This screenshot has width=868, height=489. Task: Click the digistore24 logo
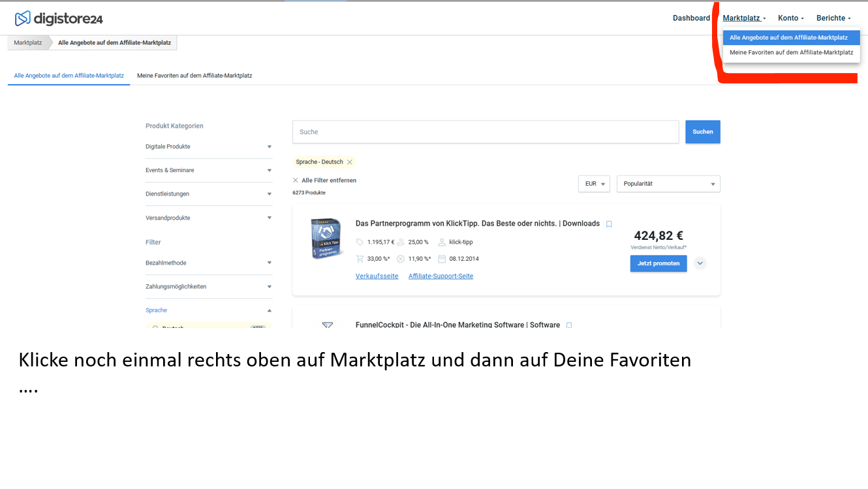click(59, 18)
